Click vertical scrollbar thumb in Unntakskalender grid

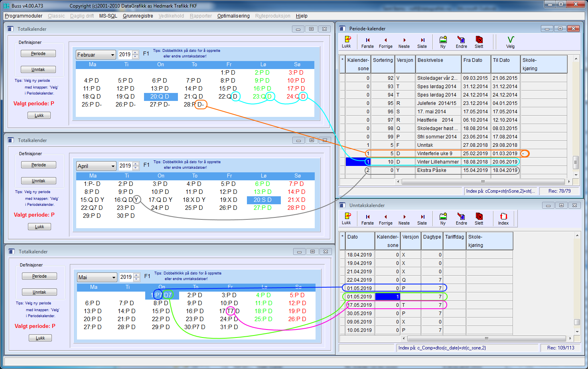point(577,322)
